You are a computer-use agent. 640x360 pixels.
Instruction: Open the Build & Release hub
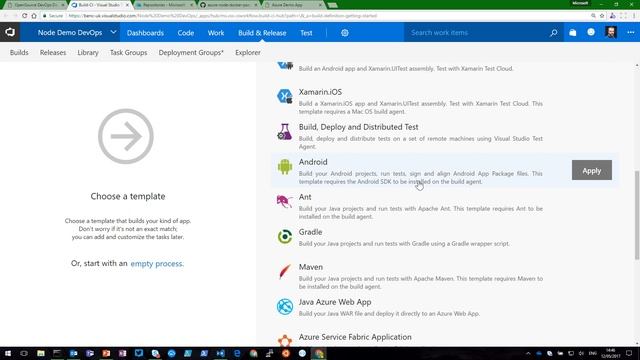tap(262, 33)
